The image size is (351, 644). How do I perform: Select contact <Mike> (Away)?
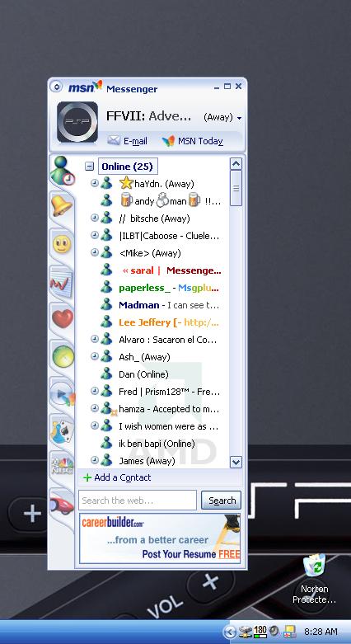[x=150, y=253]
